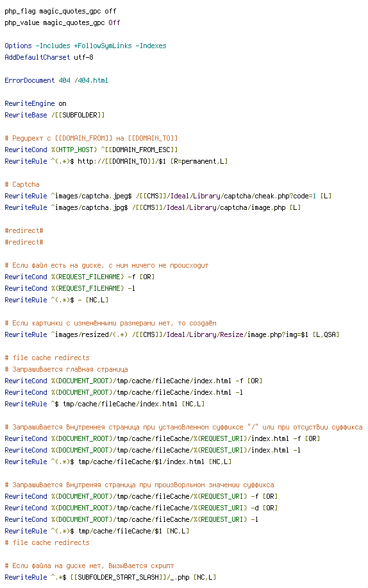The width and height of the screenshot is (368, 588).
Task: Click the images/resized RewriteRule line
Action: point(172,334)
